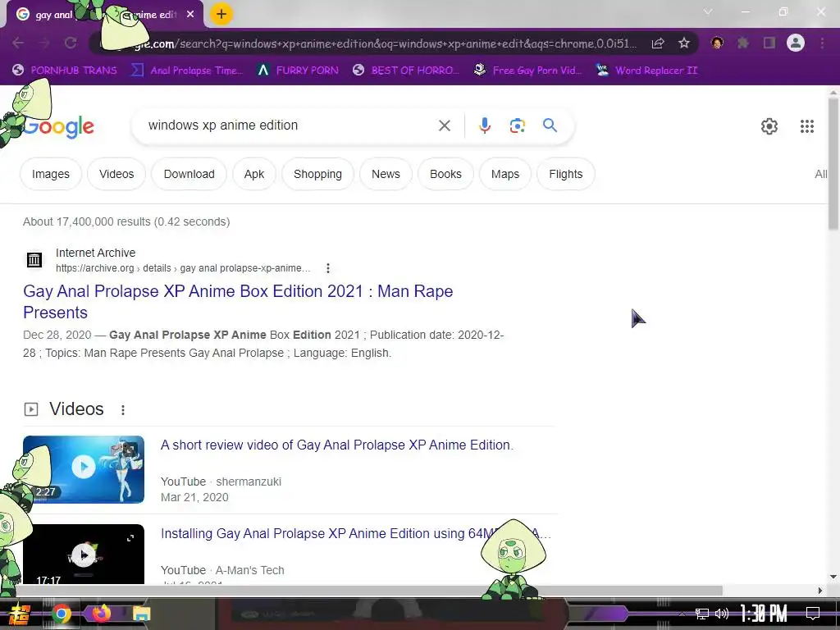The image size is (840, 630).
Task: Switch to Flights results
Action: pos(566,174)
